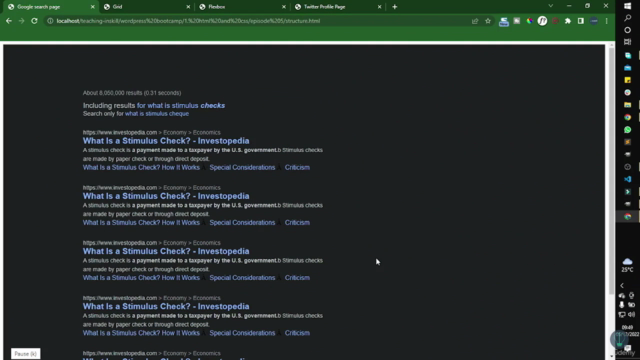
Task: Open File Explorer from the taskbar
Action: (x=627, y=105)
